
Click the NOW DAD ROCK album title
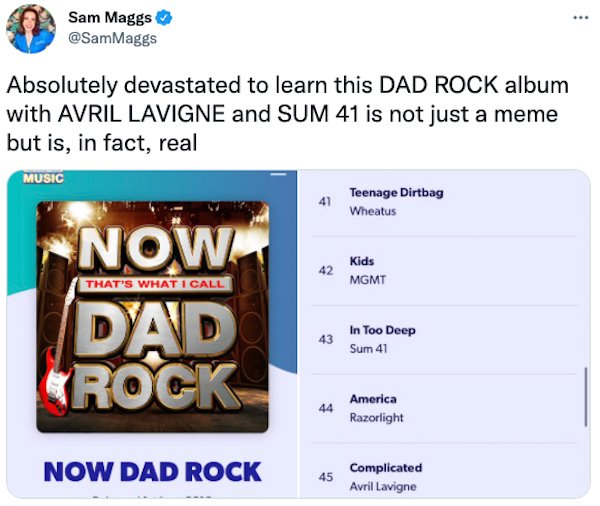click(x=152, y=472)
